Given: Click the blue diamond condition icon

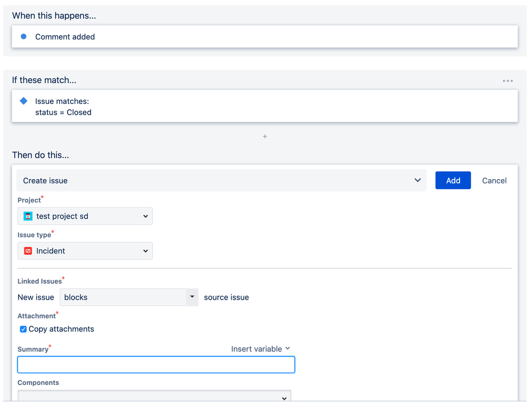Looking at the screenshot, I should coord(23,101).
